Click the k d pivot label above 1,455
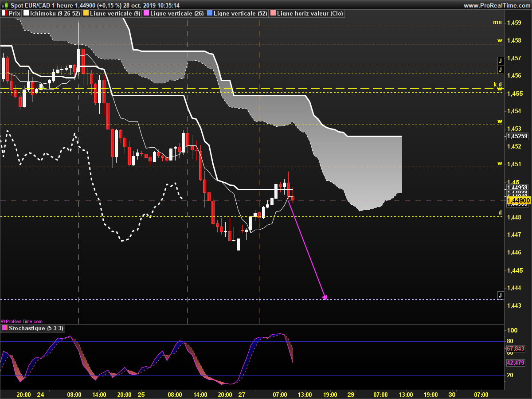532x399 pixels. point(498,84)
